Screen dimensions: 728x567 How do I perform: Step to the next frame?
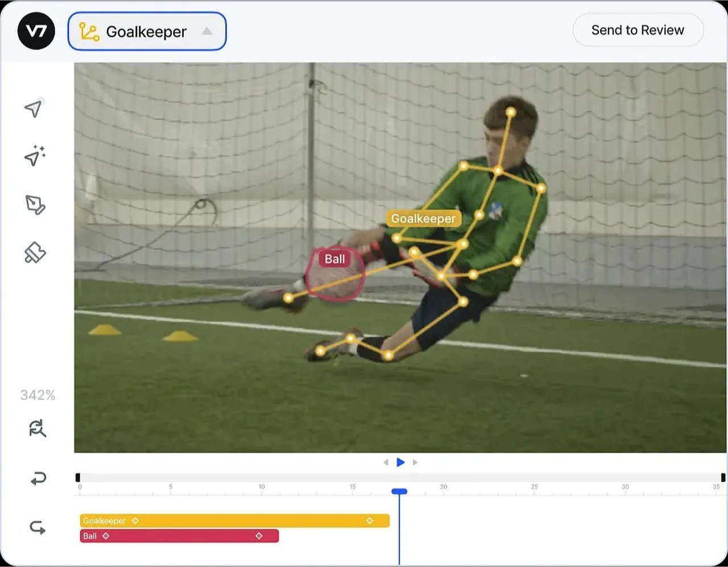(x=415, y=462)
